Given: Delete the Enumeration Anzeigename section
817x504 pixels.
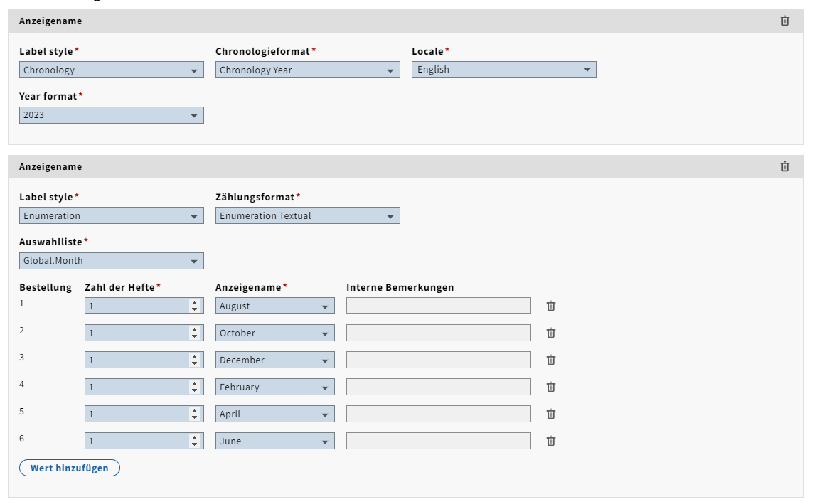Looking at the screenshot, I should (785, 166).
